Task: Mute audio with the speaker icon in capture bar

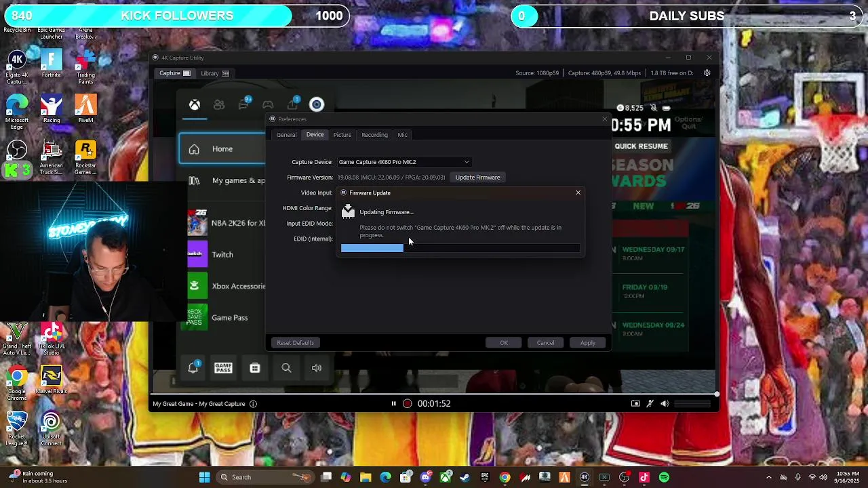Action: [x=665, y=404]
